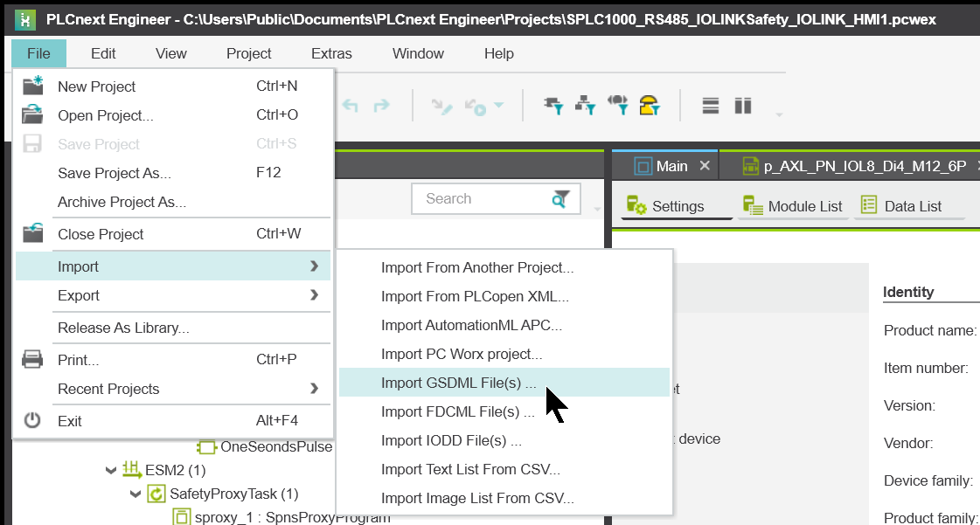
Task: Open the Window menu
Action: tap(418, 53)
